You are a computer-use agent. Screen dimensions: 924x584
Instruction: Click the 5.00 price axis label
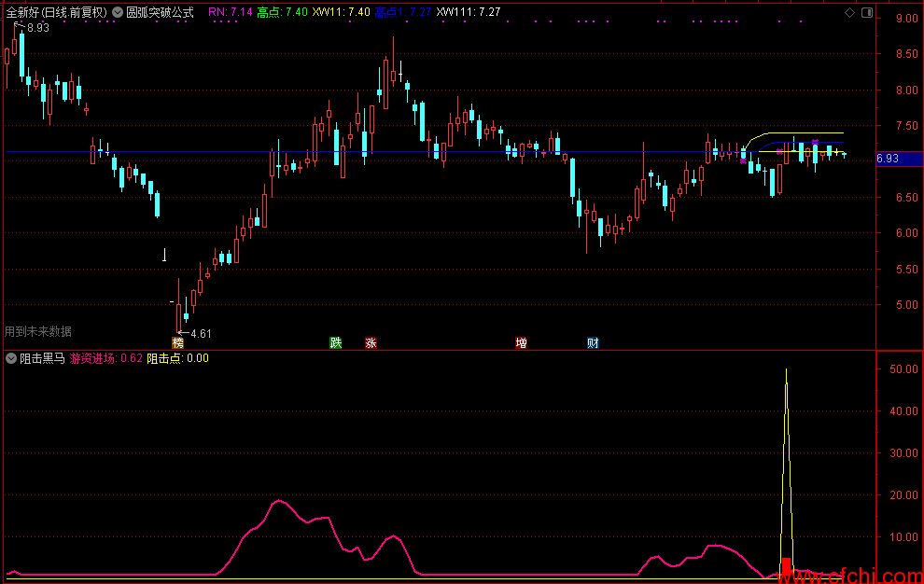point(907,305)
